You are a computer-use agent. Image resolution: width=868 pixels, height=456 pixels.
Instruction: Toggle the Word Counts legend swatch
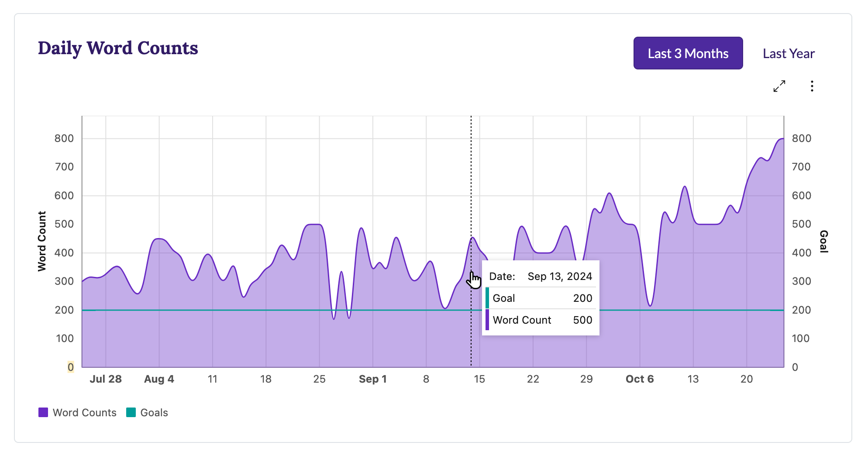point(43,412)
